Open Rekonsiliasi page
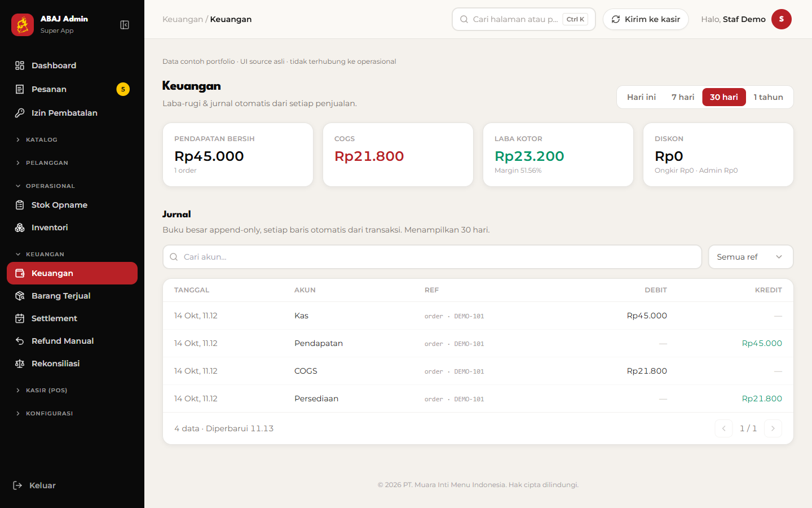Viewport: 812px width, 508px height. pyautogui.click(x=72, y=364)
